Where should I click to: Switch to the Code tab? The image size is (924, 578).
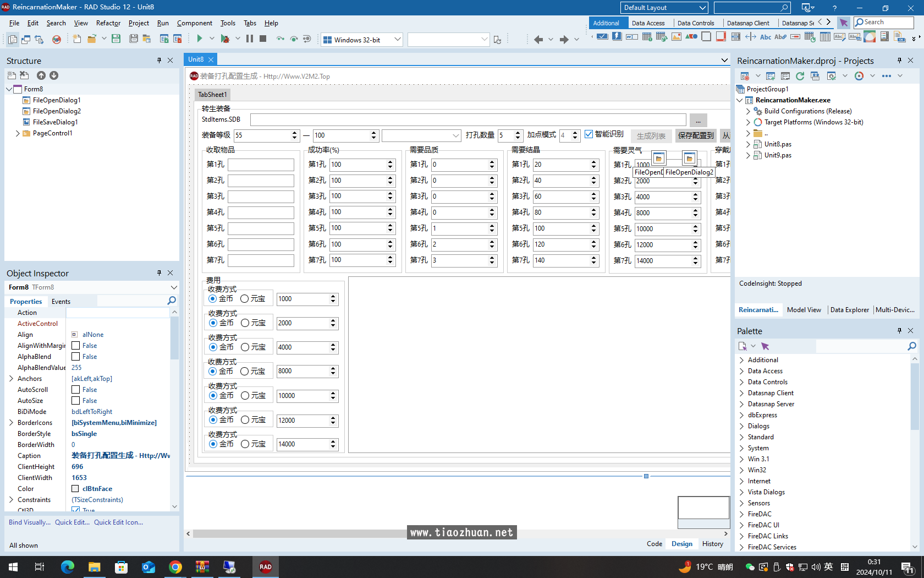pos(654,544)
